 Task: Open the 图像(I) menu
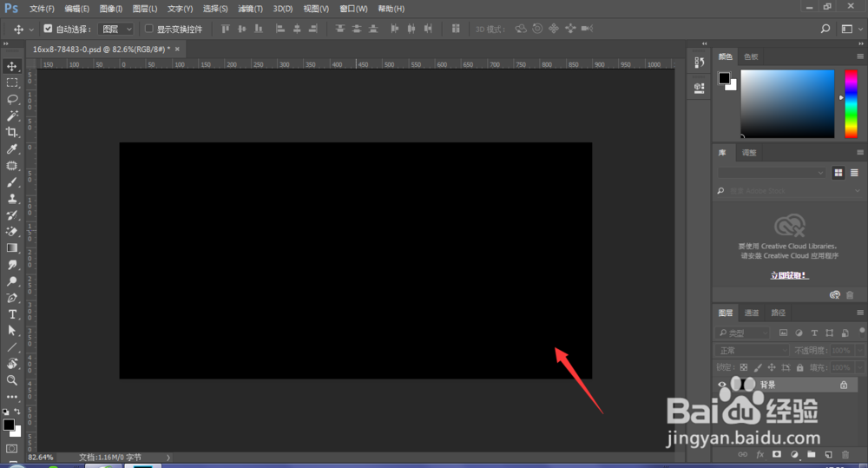coord(111,9)
